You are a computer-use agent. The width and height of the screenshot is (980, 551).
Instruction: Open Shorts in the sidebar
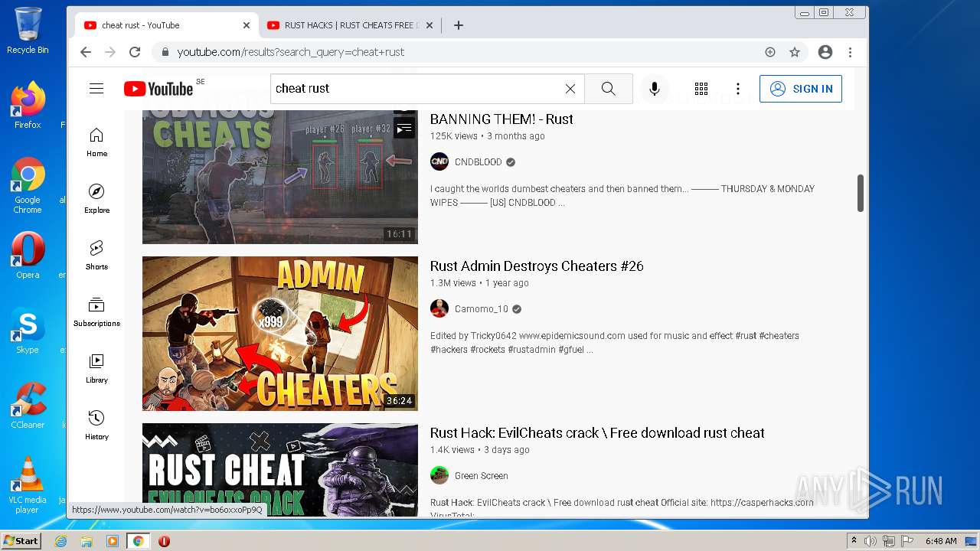point(96,256)
